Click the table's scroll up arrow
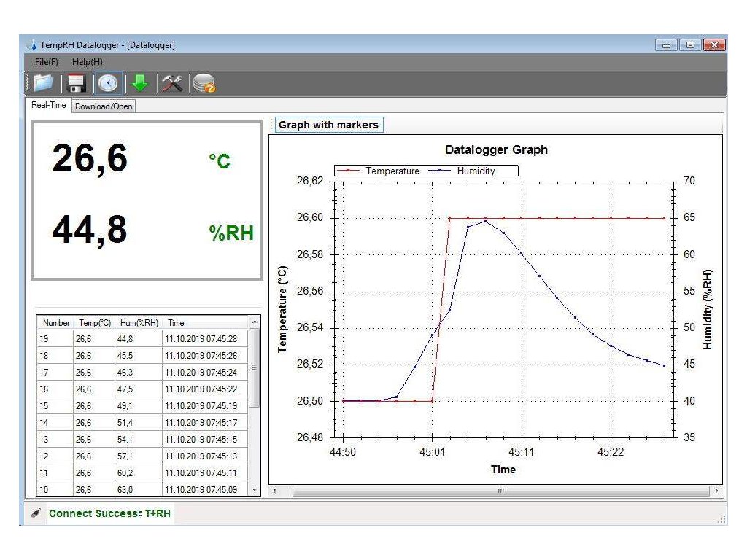The width and height of the screenshot is (747, 560). point(254,322)
